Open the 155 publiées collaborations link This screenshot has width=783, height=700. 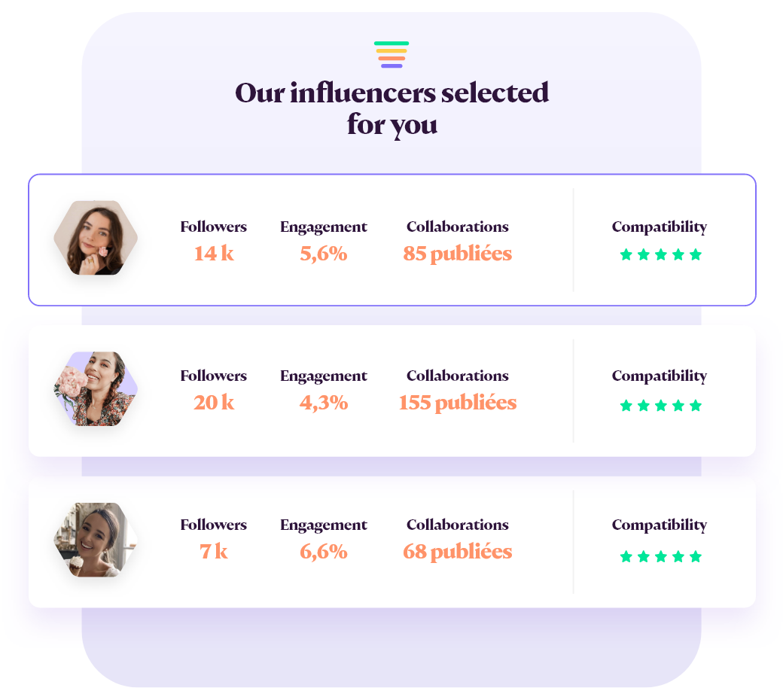(457, 403)
